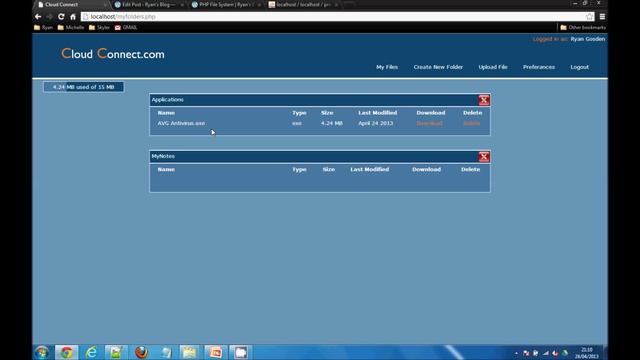Open the Skyler bookmarks folder
640x360 pixels.
99,28
